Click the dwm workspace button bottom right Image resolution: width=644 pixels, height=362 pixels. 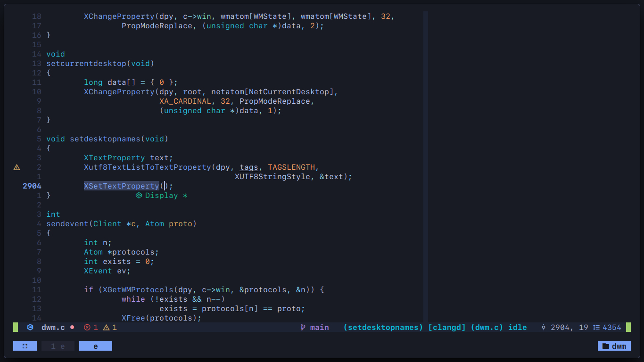(614, 346)
